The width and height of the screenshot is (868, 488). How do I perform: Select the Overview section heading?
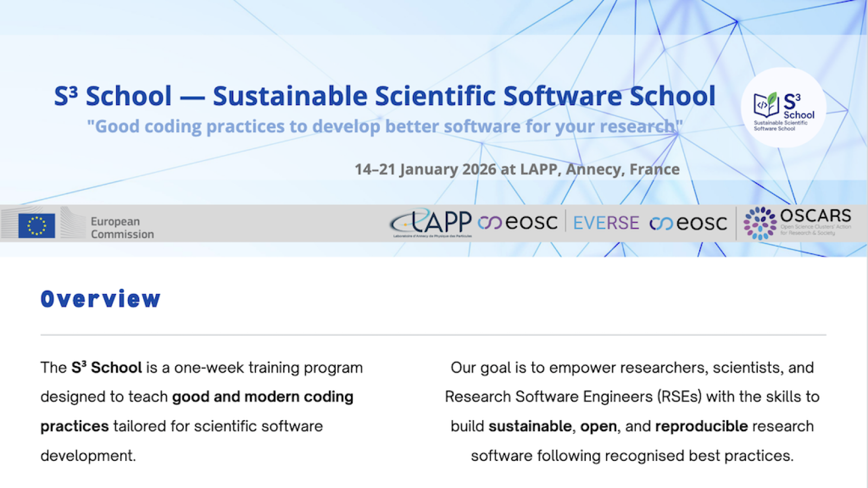click(101, 299)
